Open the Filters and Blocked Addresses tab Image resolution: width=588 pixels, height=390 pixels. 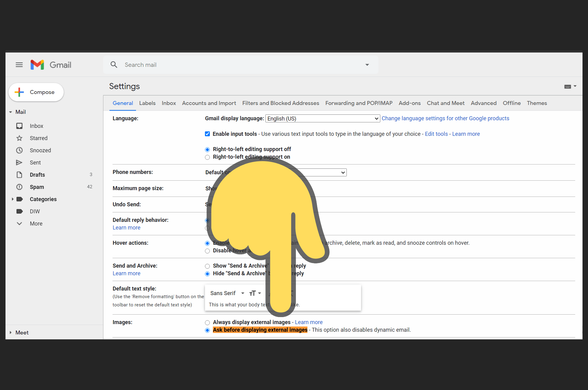(x=281, y=103)
